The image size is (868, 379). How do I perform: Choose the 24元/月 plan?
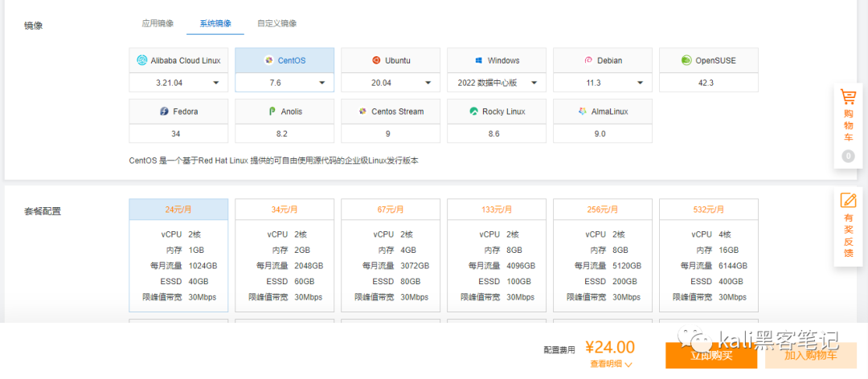pyautogui.click(x=178, y=255)
